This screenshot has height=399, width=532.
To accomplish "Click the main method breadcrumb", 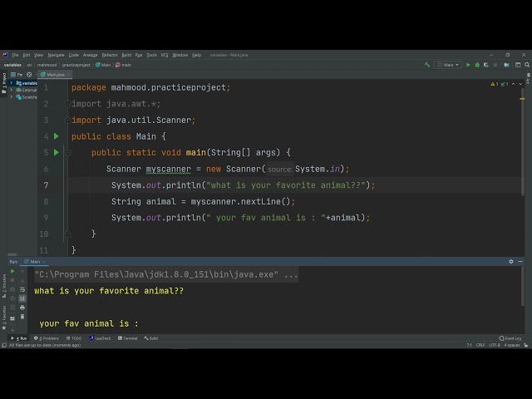I will (124, 65).
